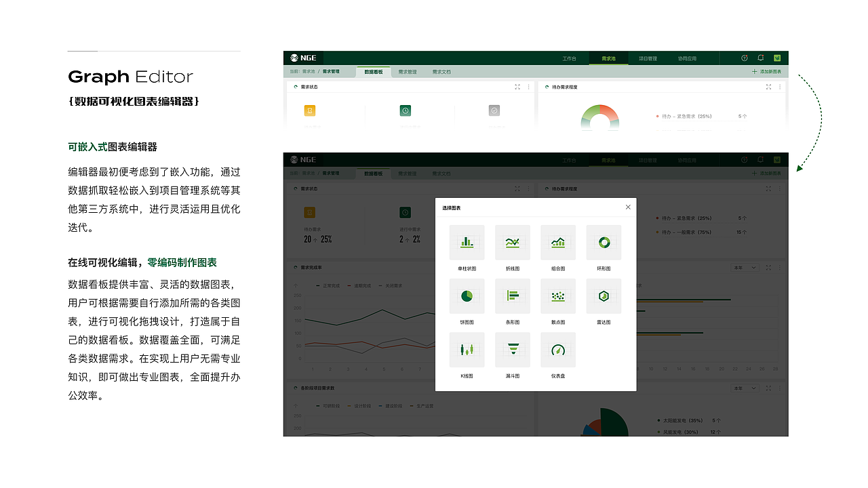Pick the 环形图 (donut chart) icon
868x488 pixels.
[x=604, y=242]
